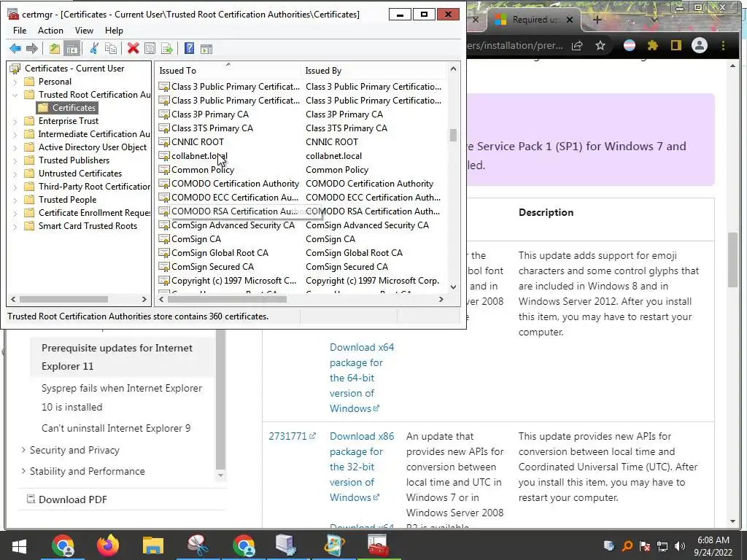The height and width of the screenshot is (560, 747).
Task: Click the Export List toolbar icon
Action: tap(167, 49)
